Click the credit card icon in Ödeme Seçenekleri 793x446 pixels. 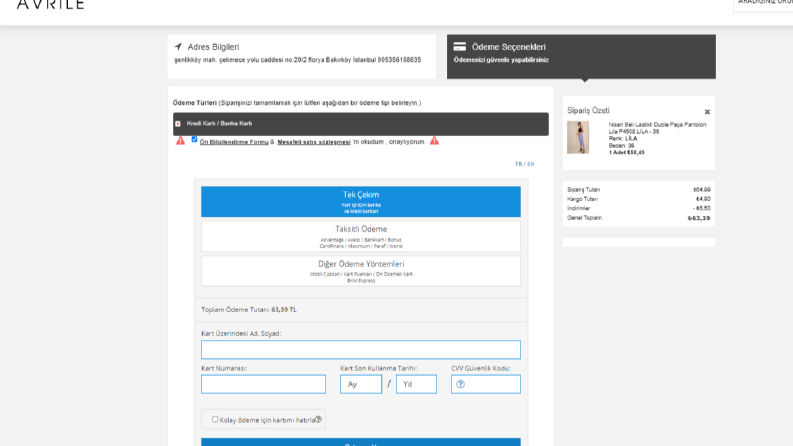[x=459, y=47]
